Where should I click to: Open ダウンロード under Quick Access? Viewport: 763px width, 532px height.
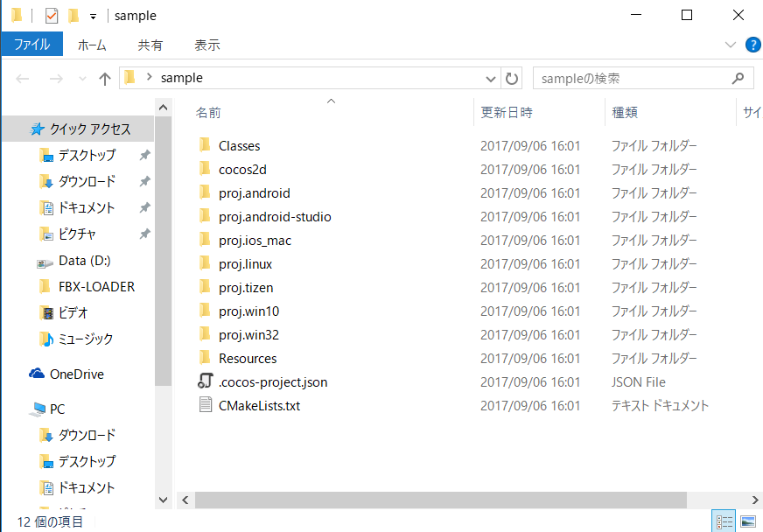(x=87, y=181)
